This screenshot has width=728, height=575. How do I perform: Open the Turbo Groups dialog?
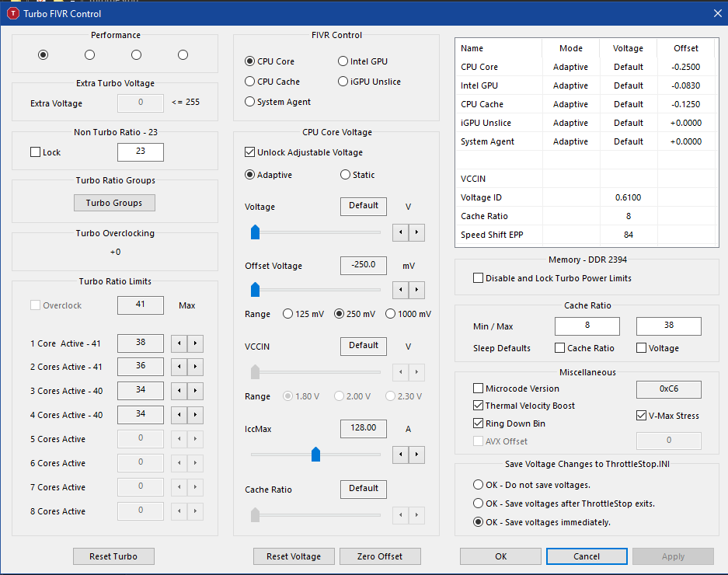[114, 203]
